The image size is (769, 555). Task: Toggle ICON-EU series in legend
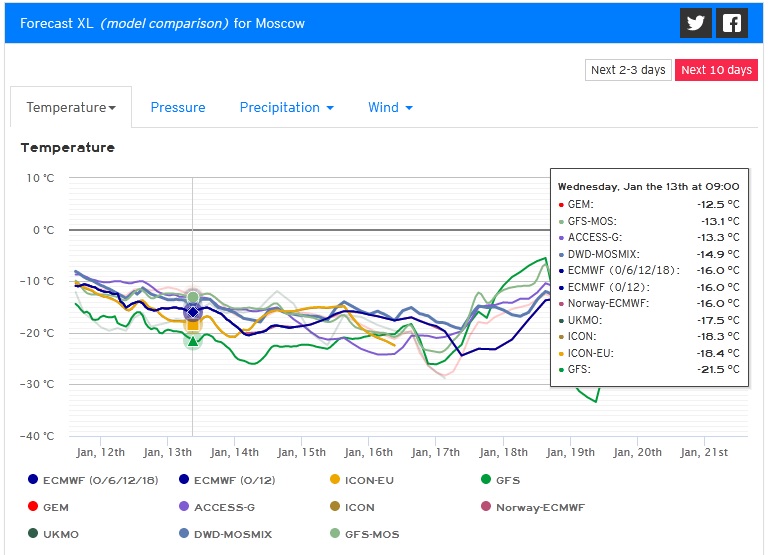point(362,480)
